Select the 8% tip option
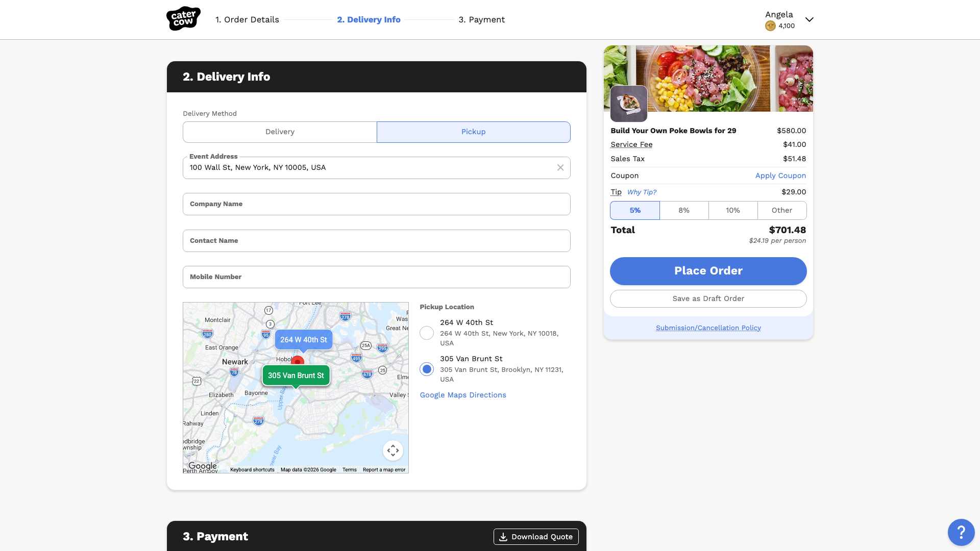This screenshot has height=551, width=980. [684, 211]
